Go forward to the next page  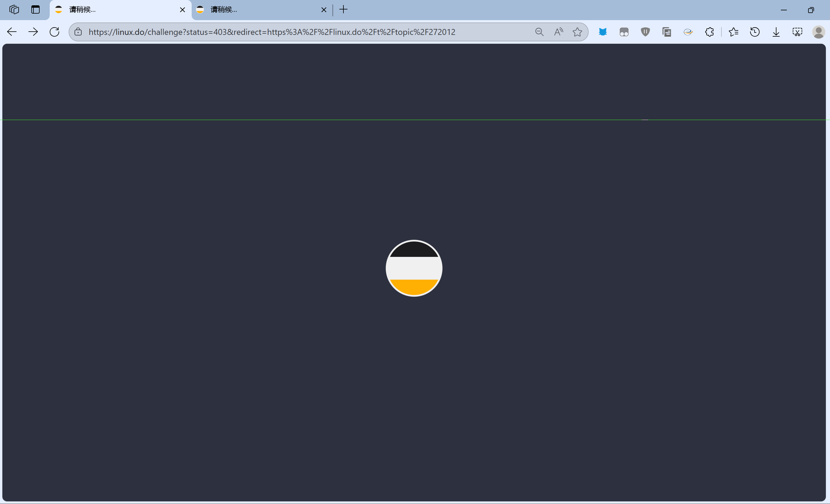33,32
